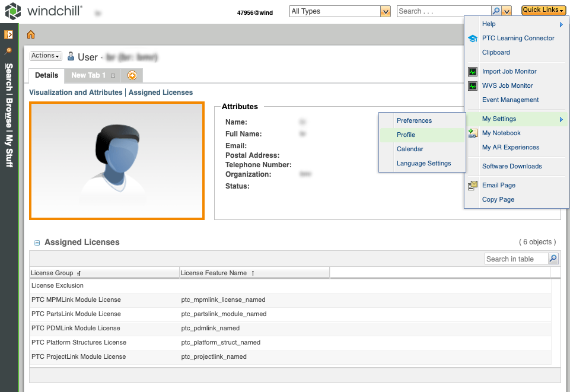Viewport: 570px width, 392px height.
Task: Select Import Job Monitor menu item
Action: click(x=509, y=72)
